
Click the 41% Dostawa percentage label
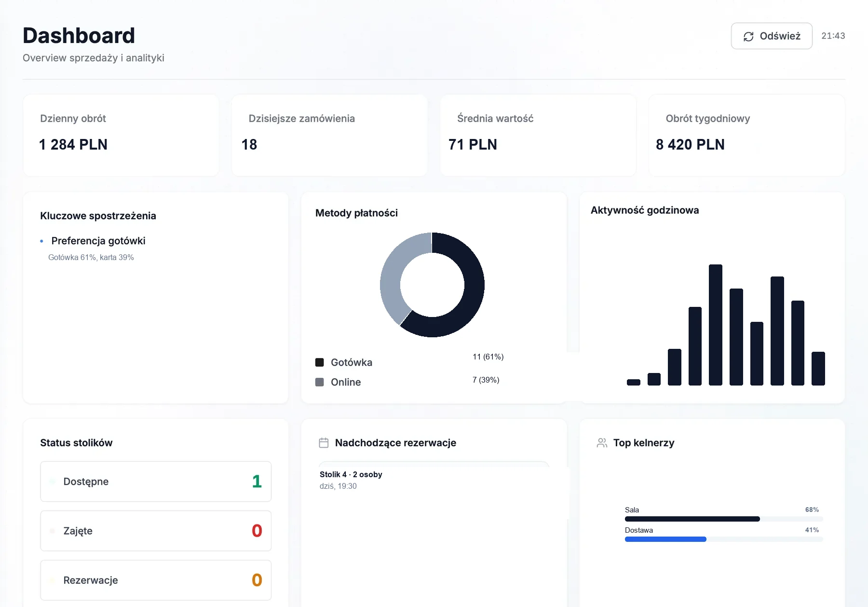tap(812, 530)
